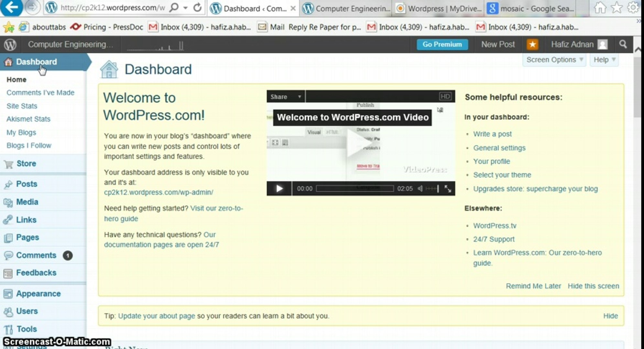Click the search magnifier in address bar

174,7
